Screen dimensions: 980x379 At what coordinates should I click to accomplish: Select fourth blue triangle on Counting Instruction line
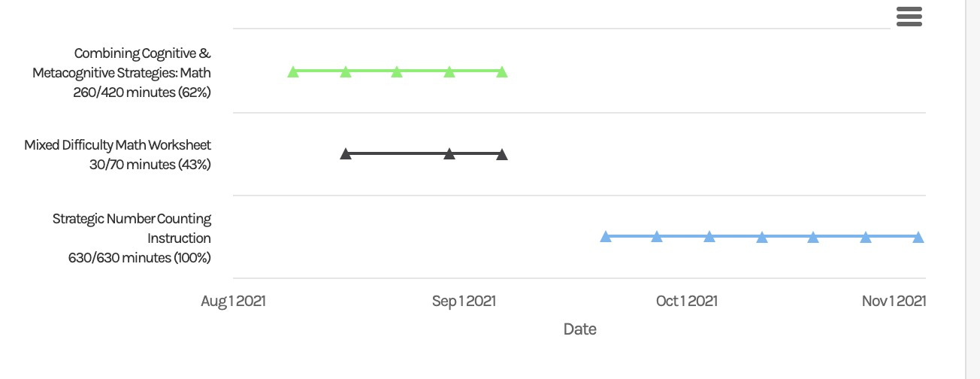tap(762, 237)
